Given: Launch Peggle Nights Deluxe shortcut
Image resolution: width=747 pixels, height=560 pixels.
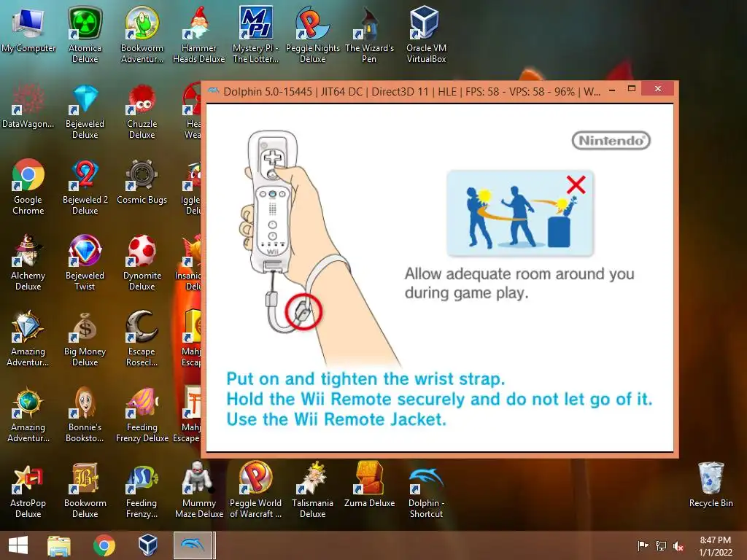Looking at the screenshot, I should pyautogui.click(x=312, y=34).
